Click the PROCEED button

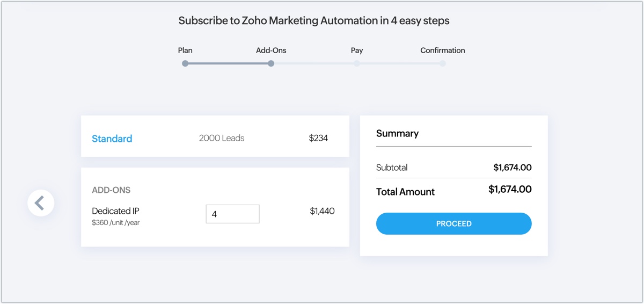coord(453,223)
